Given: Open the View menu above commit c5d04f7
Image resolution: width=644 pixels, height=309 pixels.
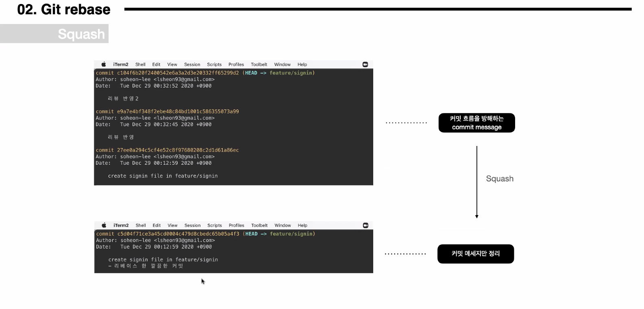Looking at the screenshot, I should point(173,225).
